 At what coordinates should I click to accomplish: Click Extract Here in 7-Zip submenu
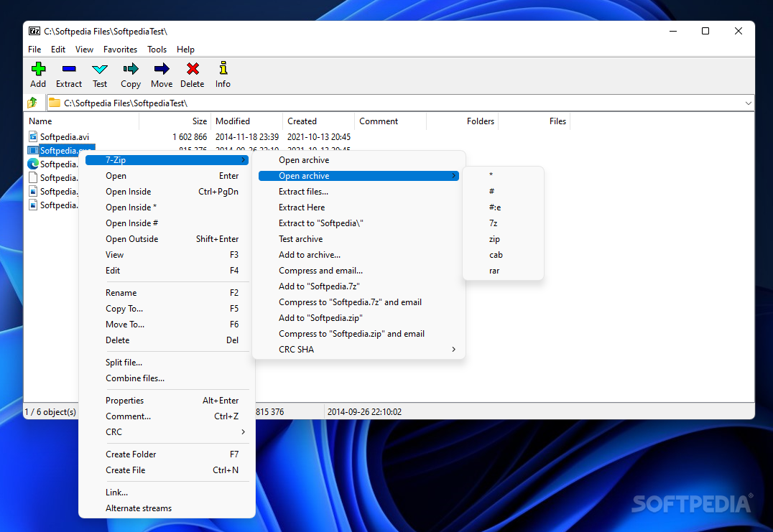click(358, 207)
